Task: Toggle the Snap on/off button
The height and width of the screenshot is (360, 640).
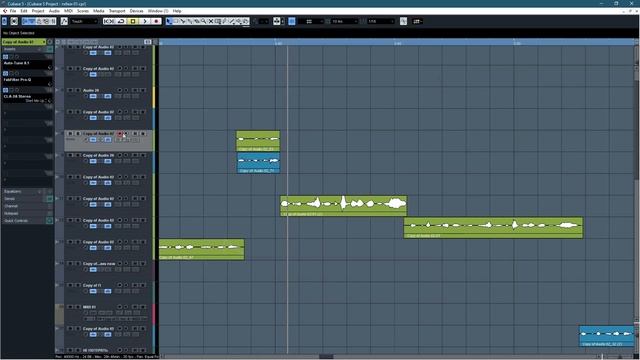Action: pos(292,21)
